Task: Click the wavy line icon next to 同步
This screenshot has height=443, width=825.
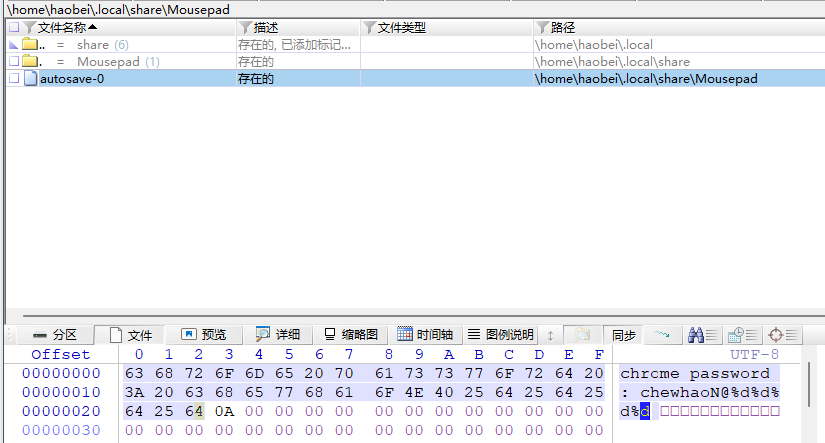Action: click(x=661, y=335)
